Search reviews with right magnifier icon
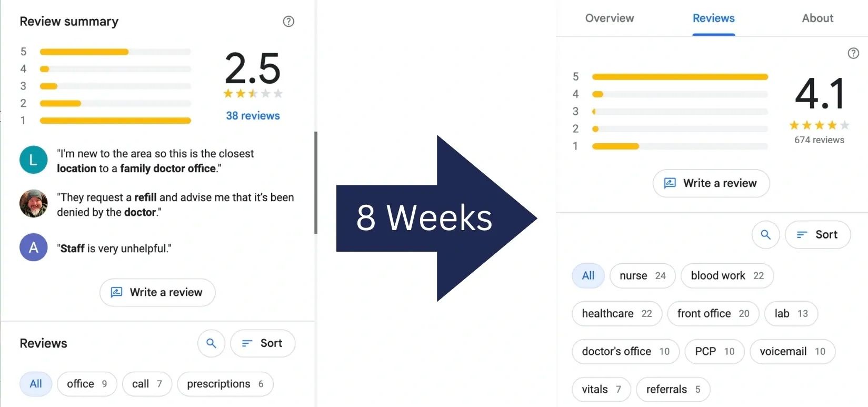 [765, 235]
